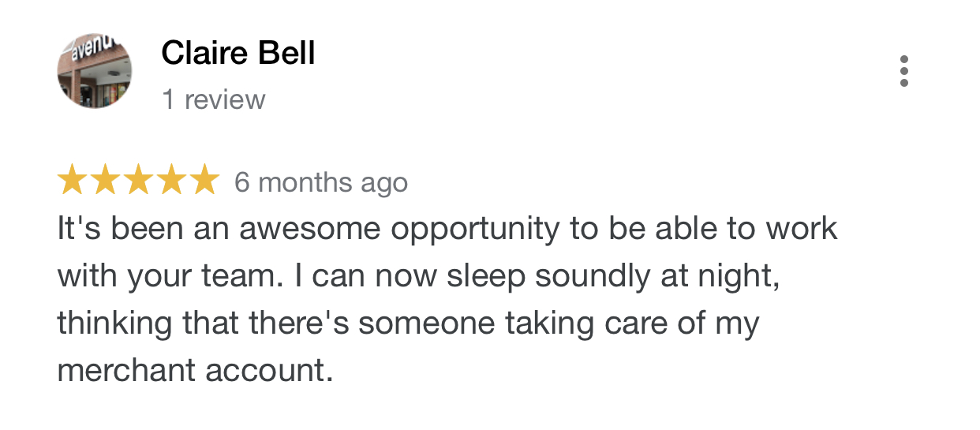Select the fifth gold rating star
Screen dimensions: 980x430
(204, 180)
